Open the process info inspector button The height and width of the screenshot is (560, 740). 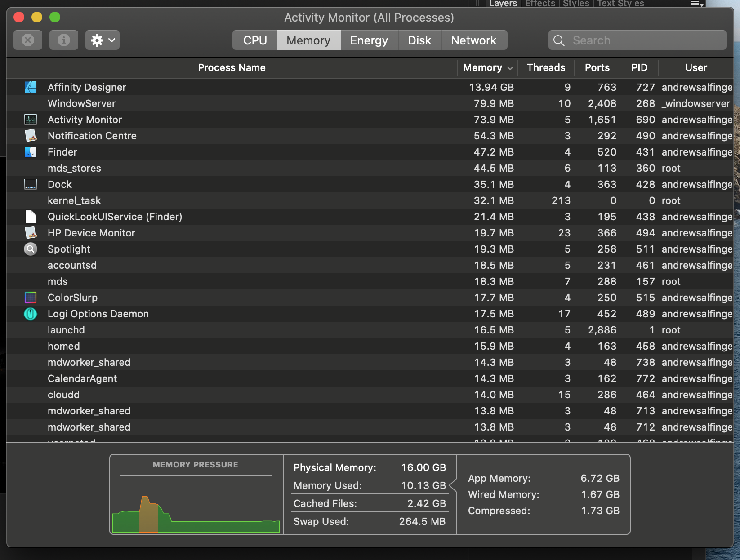64,40
